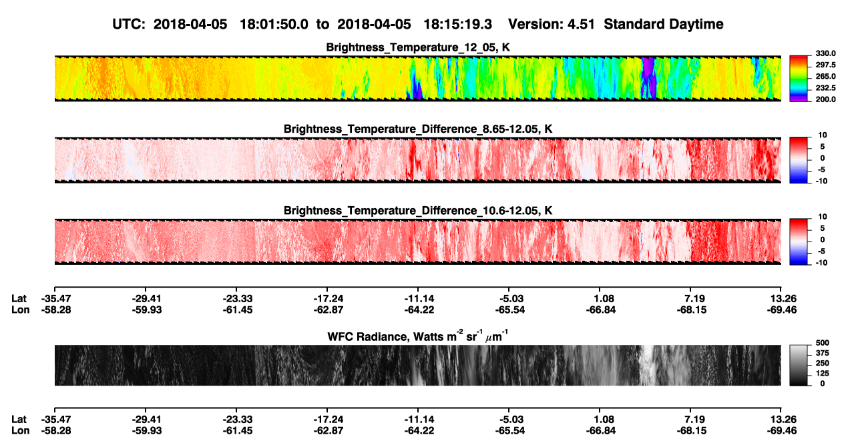Click the '500' label on the WFC colorbar
This screenshot has width=868, height=445.
[x=822, y=342]
